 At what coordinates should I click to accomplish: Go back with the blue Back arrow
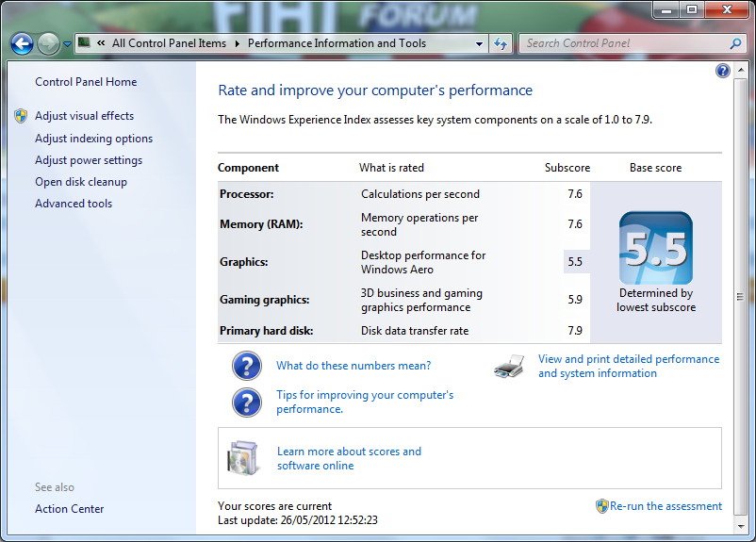22,44
